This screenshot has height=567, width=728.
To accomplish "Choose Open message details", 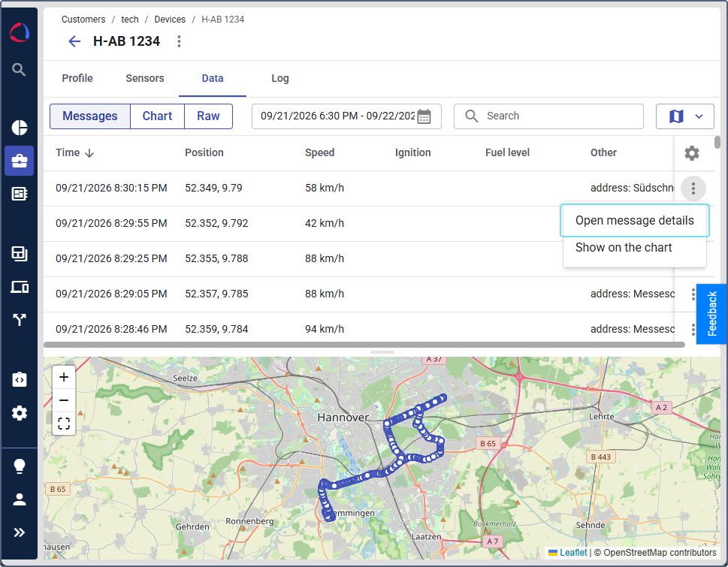I will (x=635, y=220).
